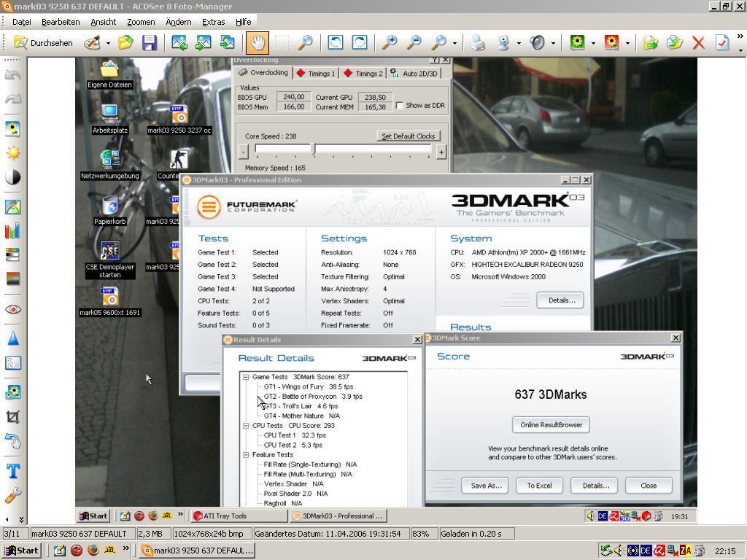Open the Bearbeiten menu
This screenshot has width=747, height=560.
coord(61,22)
